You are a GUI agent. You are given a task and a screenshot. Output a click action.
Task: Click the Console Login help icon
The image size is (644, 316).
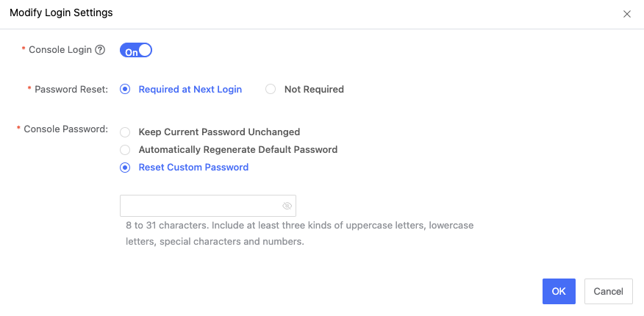[x=101, y=50]
